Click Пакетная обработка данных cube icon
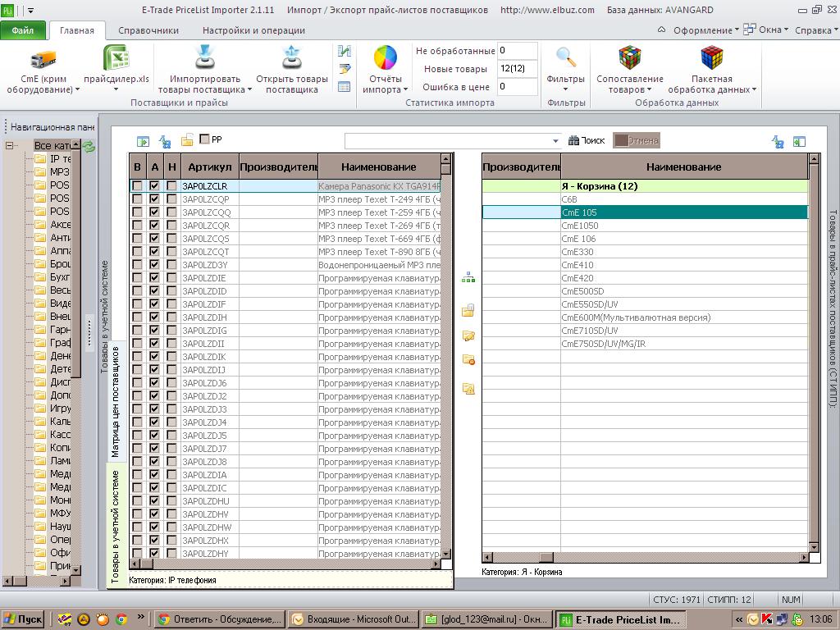Image resolution: width=840 pixels, height=630 pixels. coord(711,58)
